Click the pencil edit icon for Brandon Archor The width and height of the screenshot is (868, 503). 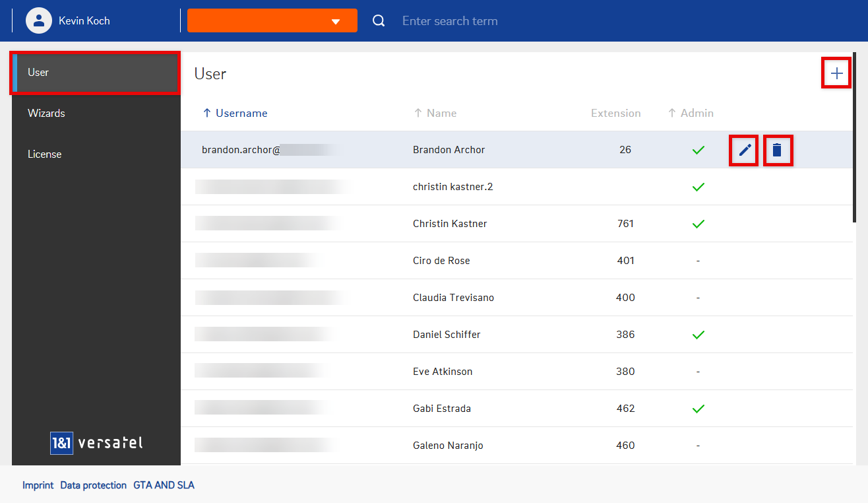[x=745, y=151]
